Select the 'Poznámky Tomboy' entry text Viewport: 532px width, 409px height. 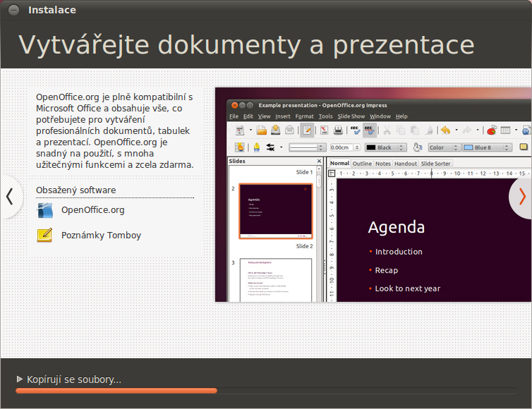(101, 235)
